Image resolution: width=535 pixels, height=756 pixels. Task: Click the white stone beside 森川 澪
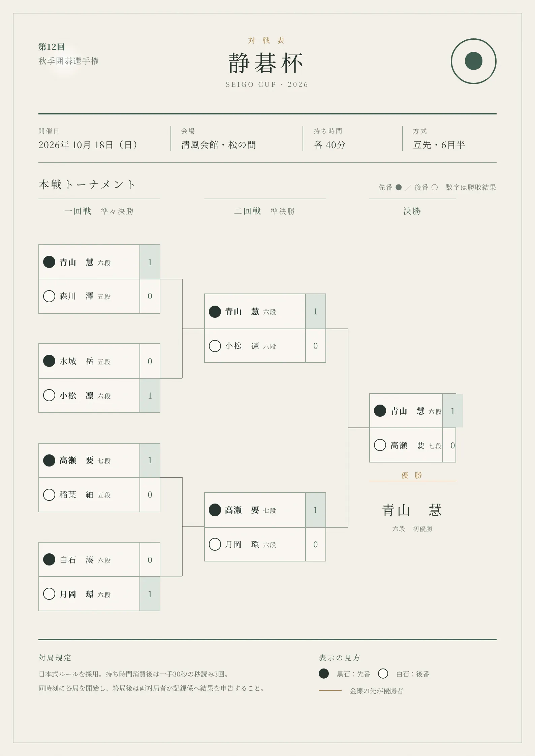coord(49,296)
